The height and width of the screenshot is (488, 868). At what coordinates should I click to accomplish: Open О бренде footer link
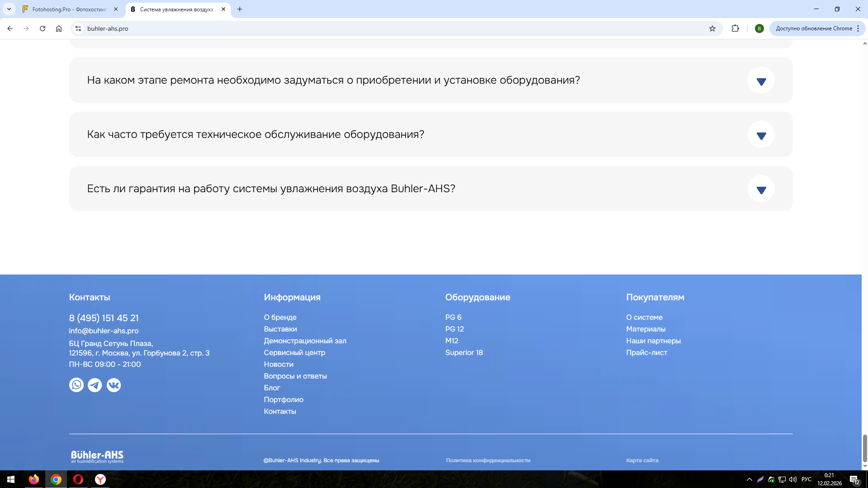click(280, 317)
